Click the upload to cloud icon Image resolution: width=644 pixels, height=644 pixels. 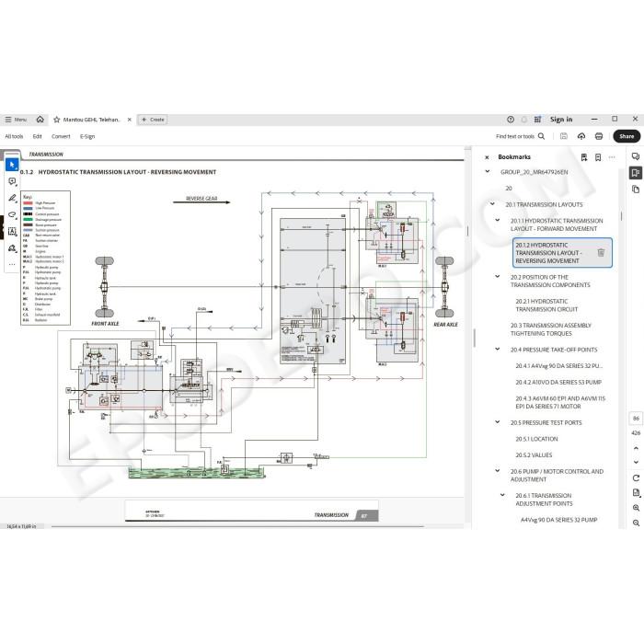[581, 136]
